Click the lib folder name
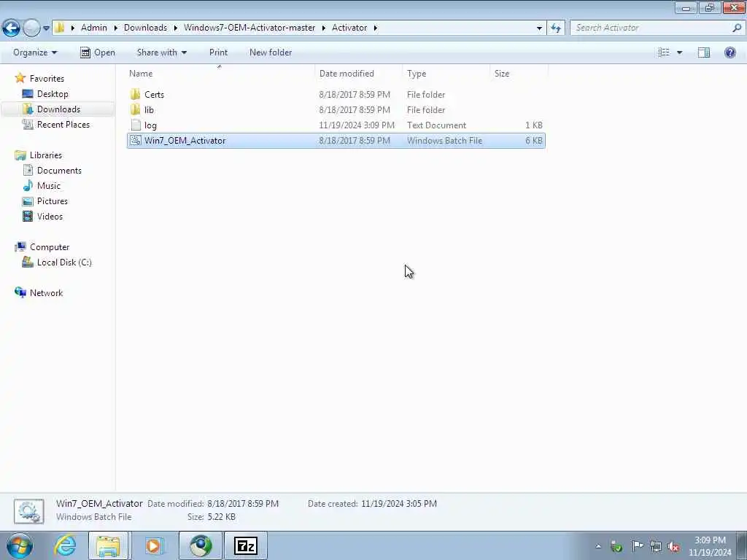 pyautogui.click(x=149, y=109)
